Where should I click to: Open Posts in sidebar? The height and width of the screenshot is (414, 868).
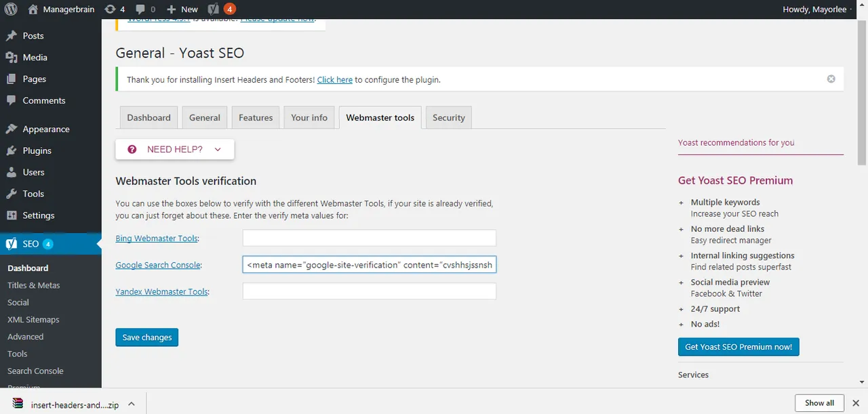[33, 36]
